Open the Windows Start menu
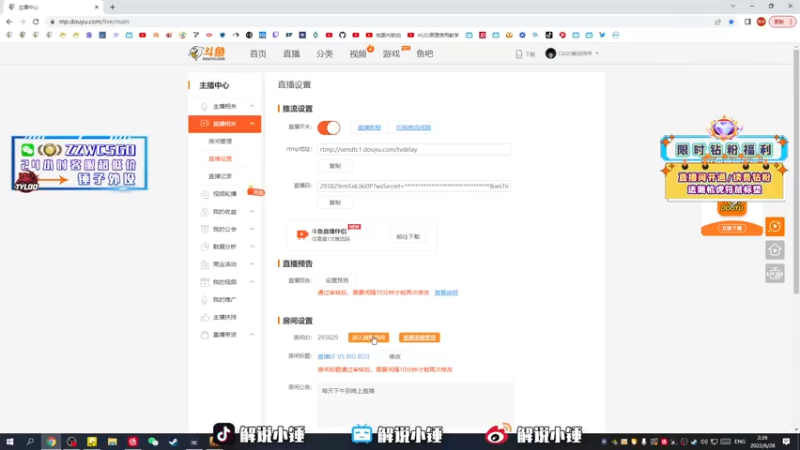800x450 pixels. tap(9, 442)
